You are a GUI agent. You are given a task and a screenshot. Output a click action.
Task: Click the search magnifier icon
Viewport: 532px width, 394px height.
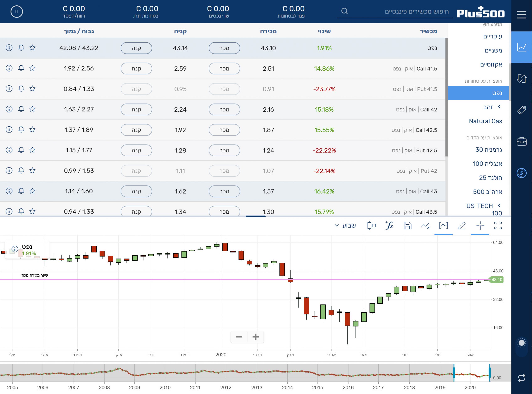pyautogui.click(x=344, y=11)
